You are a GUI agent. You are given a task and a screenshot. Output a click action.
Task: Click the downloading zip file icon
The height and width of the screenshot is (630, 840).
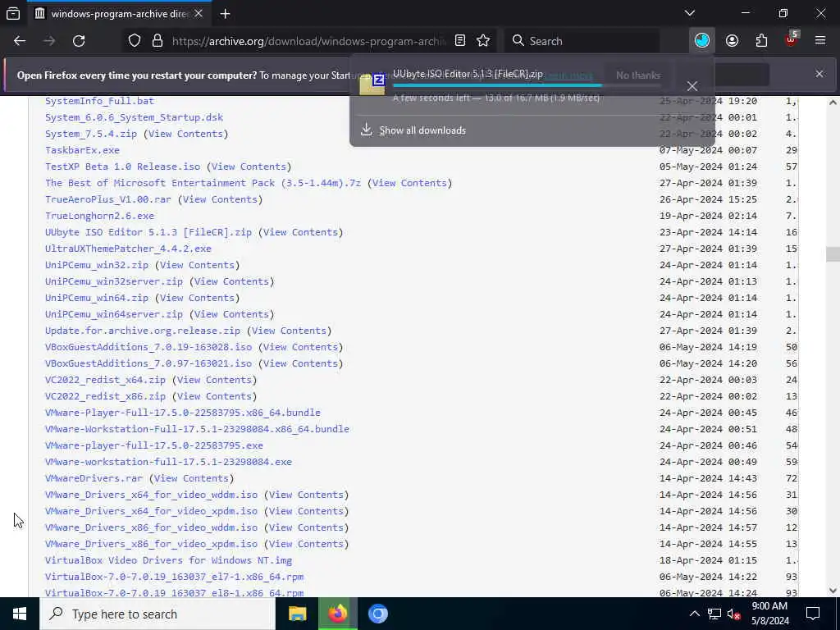[x=372, y=84]
